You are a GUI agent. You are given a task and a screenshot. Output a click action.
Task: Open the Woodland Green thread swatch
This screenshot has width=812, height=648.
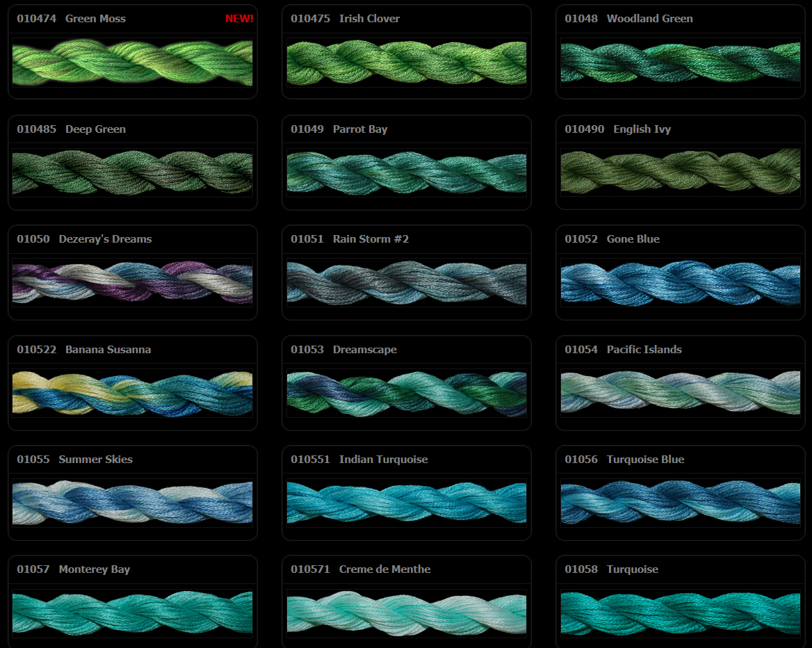[x=680, y=63]
